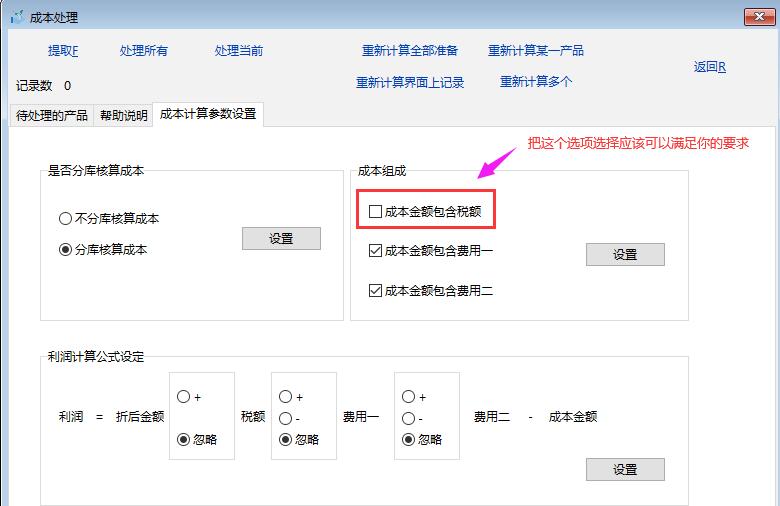The width and height of the screenshot is (780, 506).
Task: Open the 帮助说明 tab
Action: [x=123, y=115]
